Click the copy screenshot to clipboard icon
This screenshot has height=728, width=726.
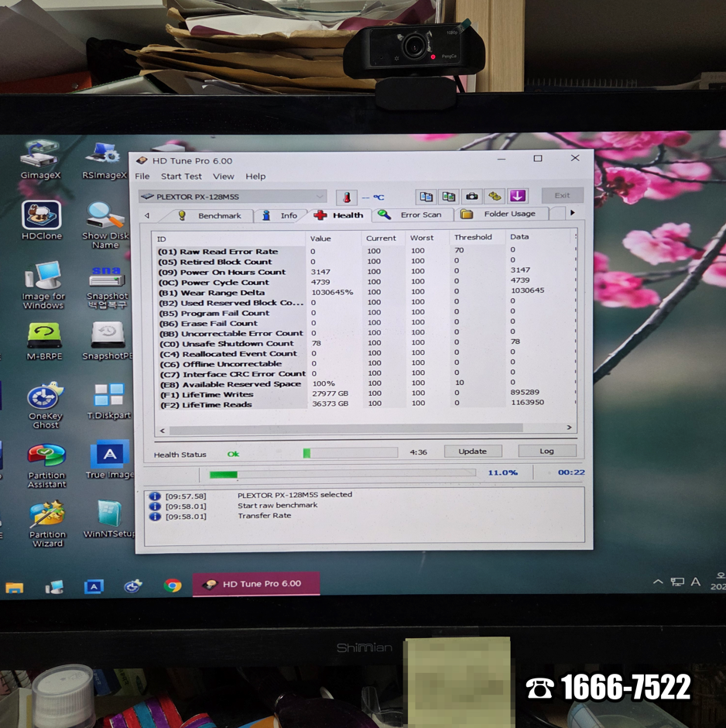[x=449, y=196]
